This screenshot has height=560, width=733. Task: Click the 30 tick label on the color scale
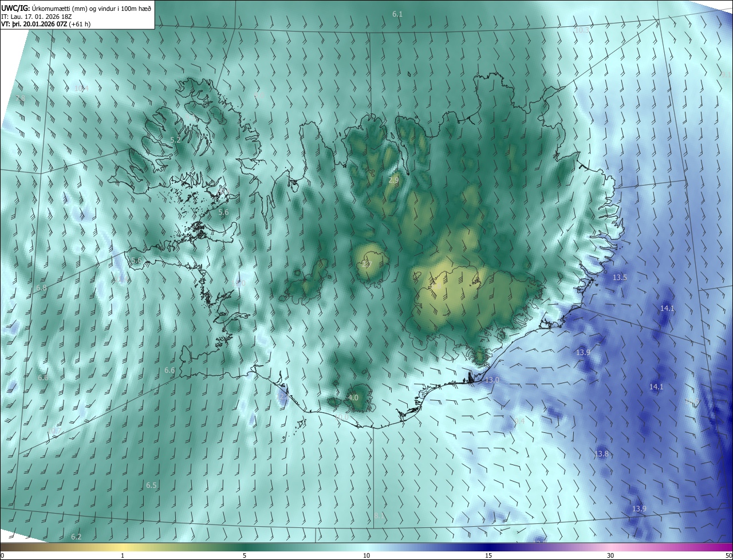click(610, 555)
